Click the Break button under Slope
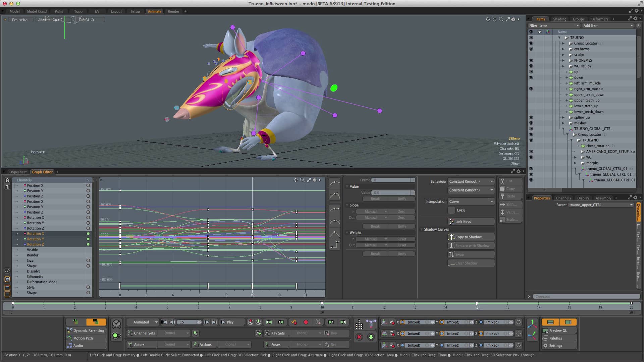 coord(375,226)
